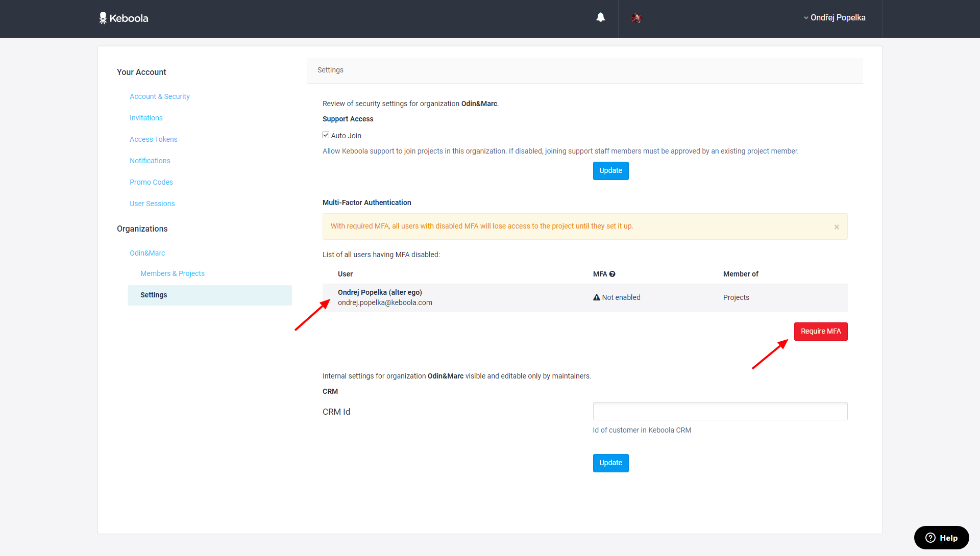The height and width of the screenshot is (556, 980).
Task: Click the Keboola logo
Action: (x=124, y=18)
